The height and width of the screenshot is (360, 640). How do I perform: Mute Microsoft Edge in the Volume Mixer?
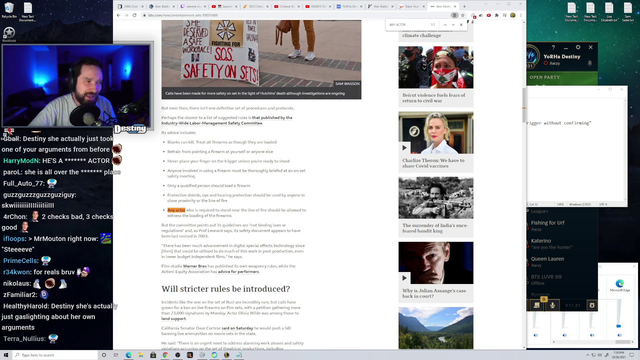click(619, 335)
